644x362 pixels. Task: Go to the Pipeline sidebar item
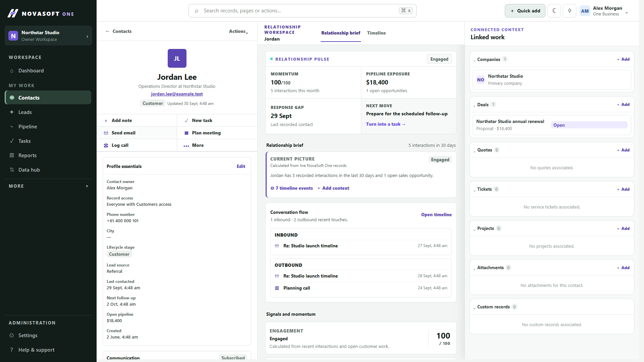(x=48, y=126)
